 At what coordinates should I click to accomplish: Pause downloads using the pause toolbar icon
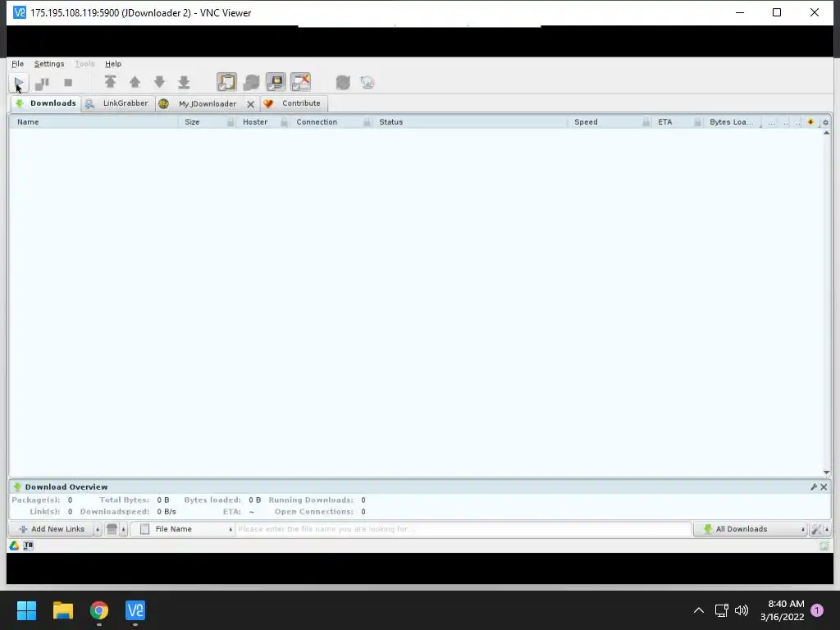click(42, 83)
